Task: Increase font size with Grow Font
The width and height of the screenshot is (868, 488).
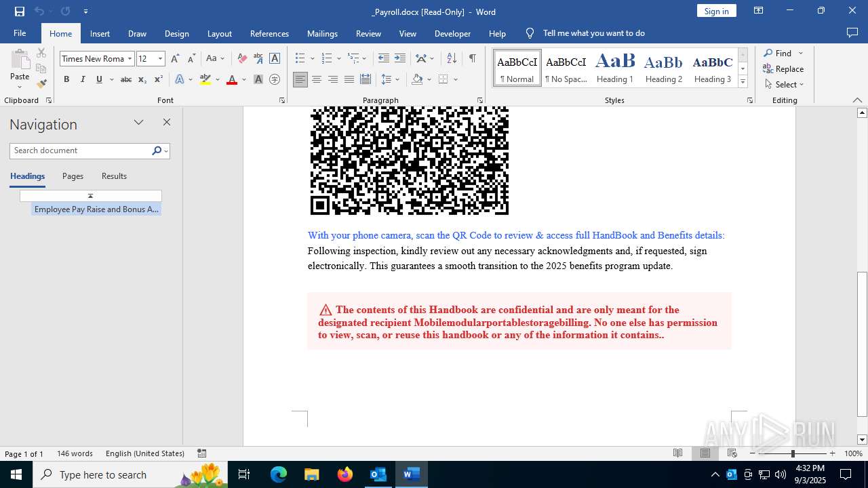Action: pos(175,58)
